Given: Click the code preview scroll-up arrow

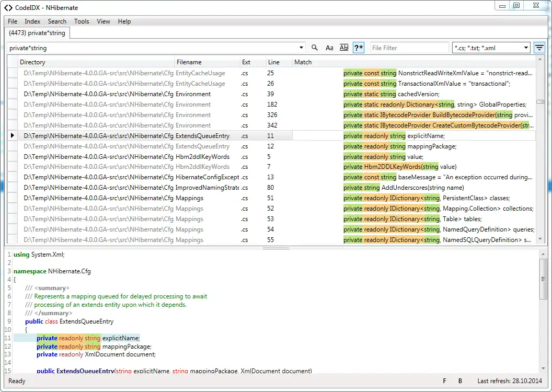Looking at the screenshot, I should (x=543, y=253).
